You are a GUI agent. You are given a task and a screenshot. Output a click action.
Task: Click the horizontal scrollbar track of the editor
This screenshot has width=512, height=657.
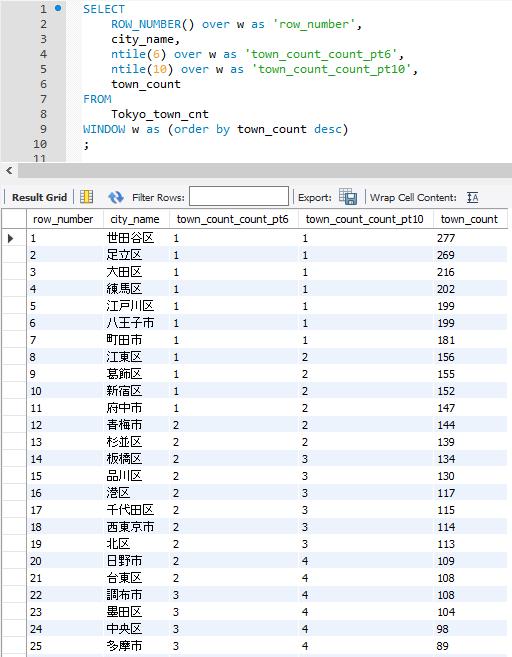(x=265, y=171)
